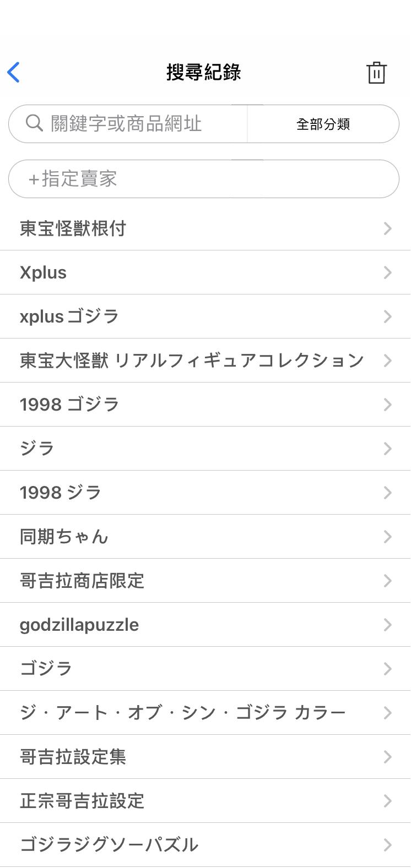Tap the blue back arrow icon
Viewport: 411px width, 868px height.
click(14, 72)
